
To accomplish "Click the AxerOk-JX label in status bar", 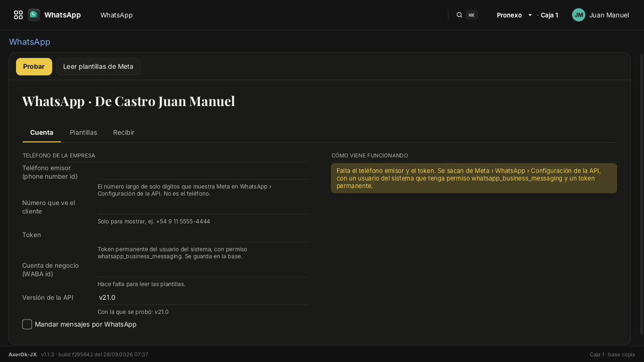I will (x=23, y=354).
